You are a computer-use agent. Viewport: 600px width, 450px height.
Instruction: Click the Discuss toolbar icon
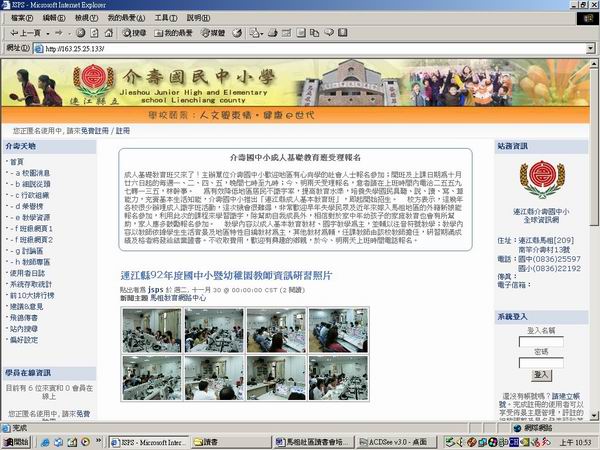pos(301,33)
